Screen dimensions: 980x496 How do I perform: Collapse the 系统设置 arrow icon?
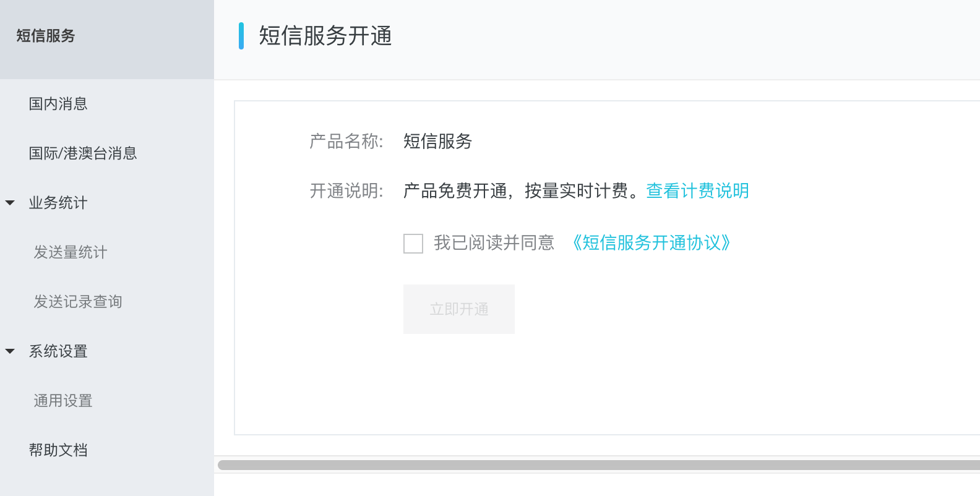coord(10,351)
